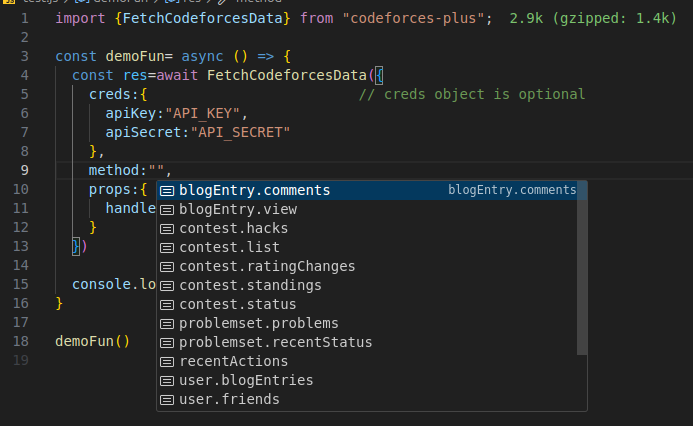The height and width of the screenshot is (426, 693).
Task: Click line number 1 in gutter
Action: pyautogui.click(x=24, y=18)
